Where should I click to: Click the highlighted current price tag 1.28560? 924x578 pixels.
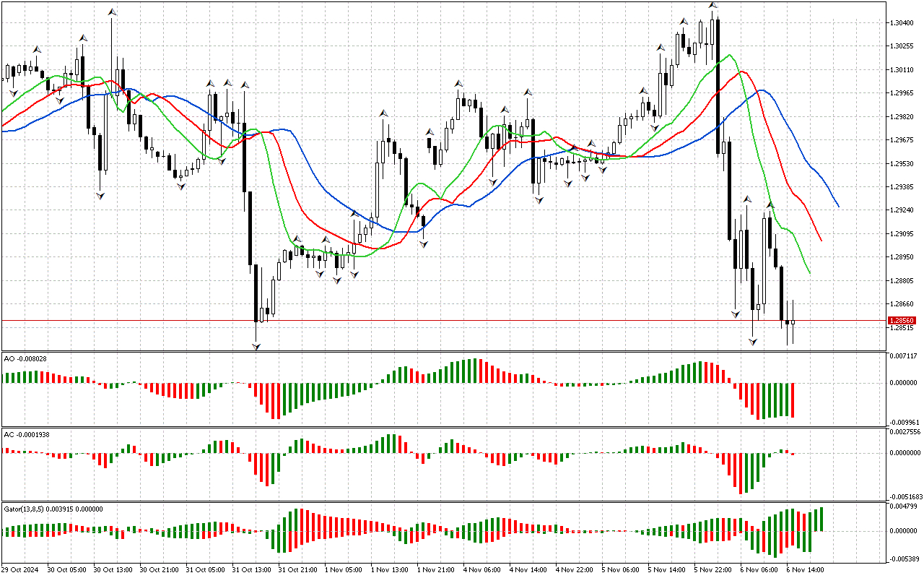coord(902,320)
